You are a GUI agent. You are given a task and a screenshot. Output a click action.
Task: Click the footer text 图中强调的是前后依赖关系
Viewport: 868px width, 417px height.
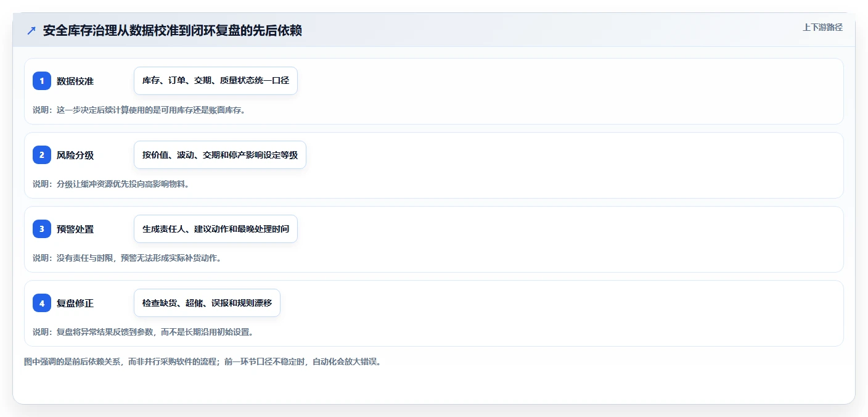[202, 361]
